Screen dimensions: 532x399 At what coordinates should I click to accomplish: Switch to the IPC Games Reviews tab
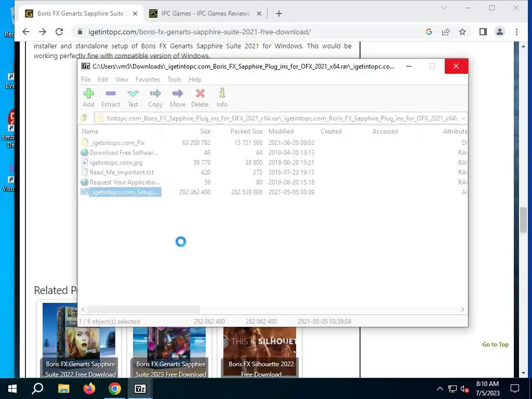[205, 14]
